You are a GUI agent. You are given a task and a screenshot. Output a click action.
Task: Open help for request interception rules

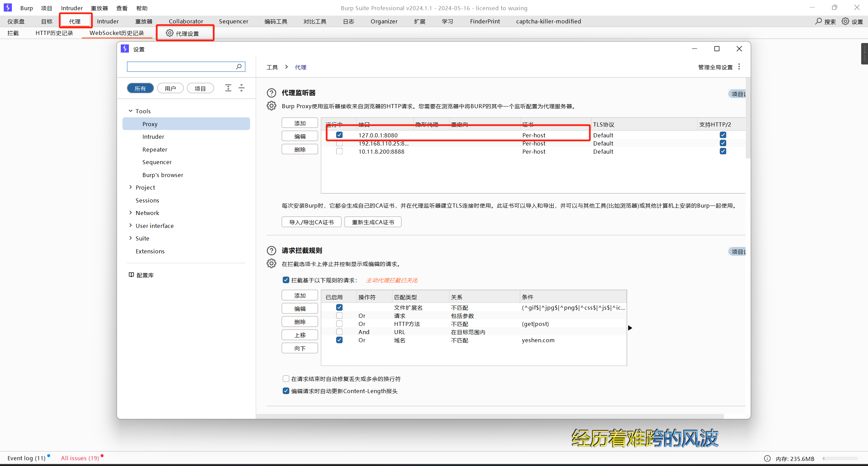point(271,251)
